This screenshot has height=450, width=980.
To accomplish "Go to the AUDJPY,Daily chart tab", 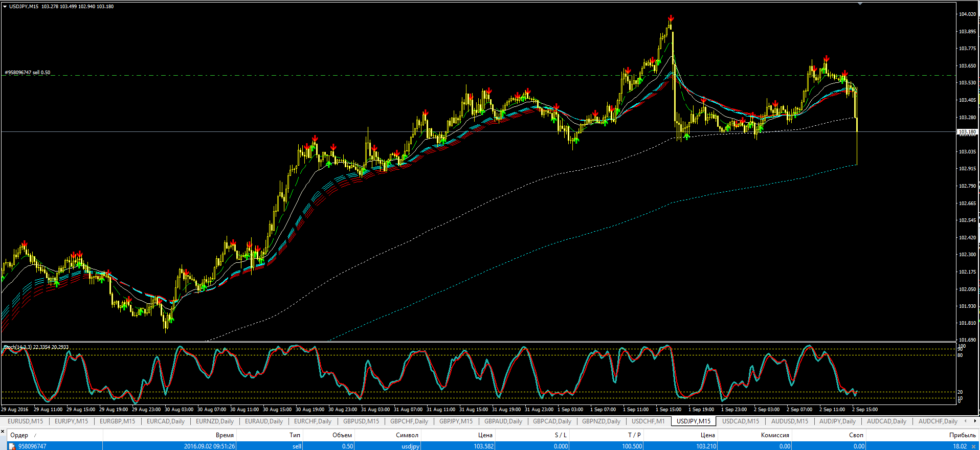I will (x=837, y=421).
